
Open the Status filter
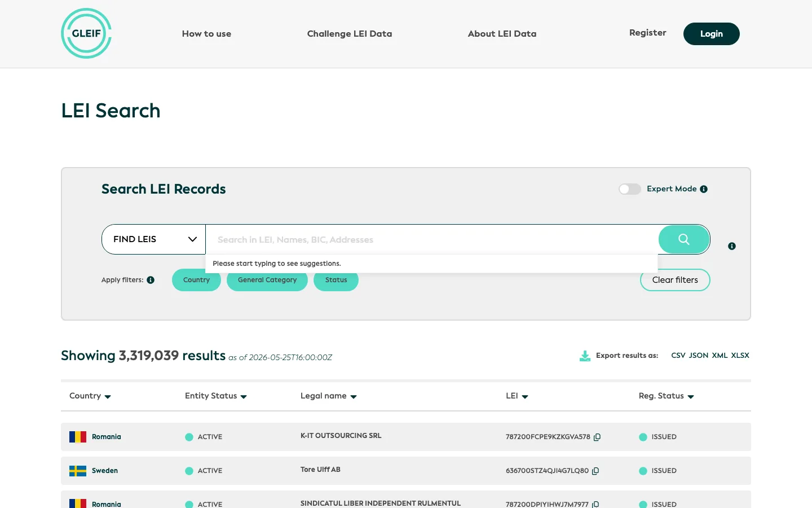pos(336,280)
